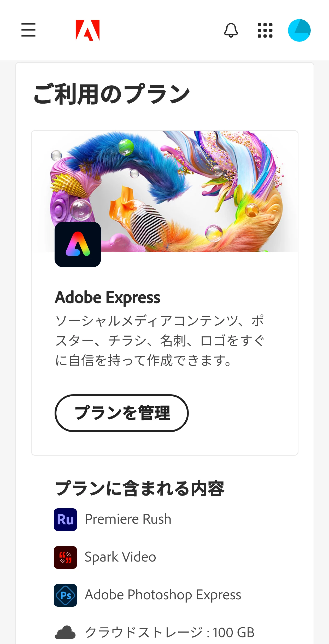Click the プランに含まれる内容 heading
Viewport: 329px width, 644px height.
click(x=140, y=488)
